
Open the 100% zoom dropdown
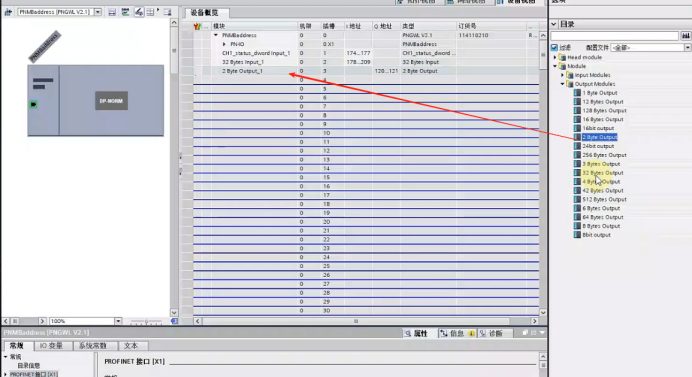118,321
